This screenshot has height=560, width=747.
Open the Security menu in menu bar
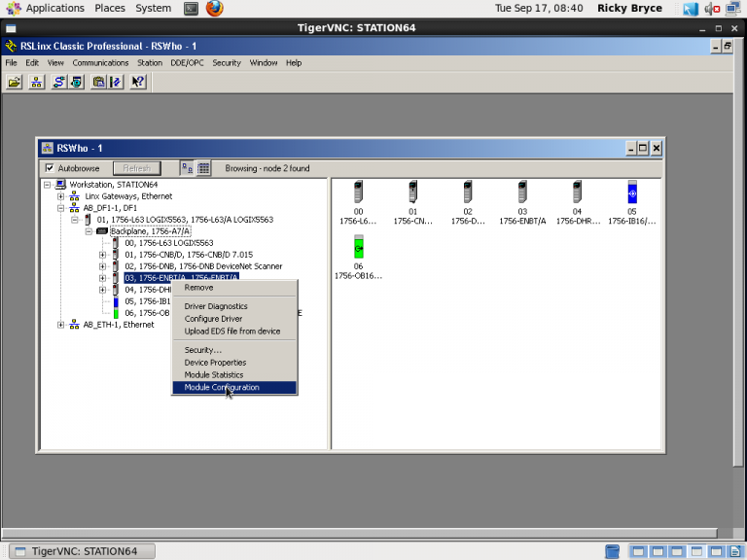tap(227, 63)
